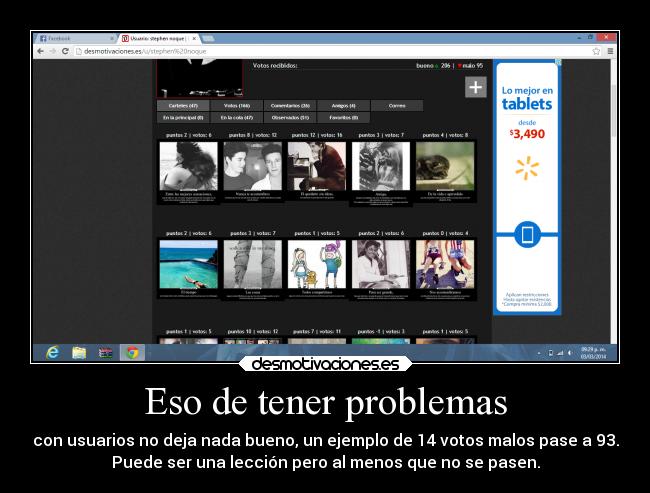Image resolution: width=650 pixels, height=493 pixels.
Task: Click the desmotivaciones.es watermark logo
Action: 325,364
